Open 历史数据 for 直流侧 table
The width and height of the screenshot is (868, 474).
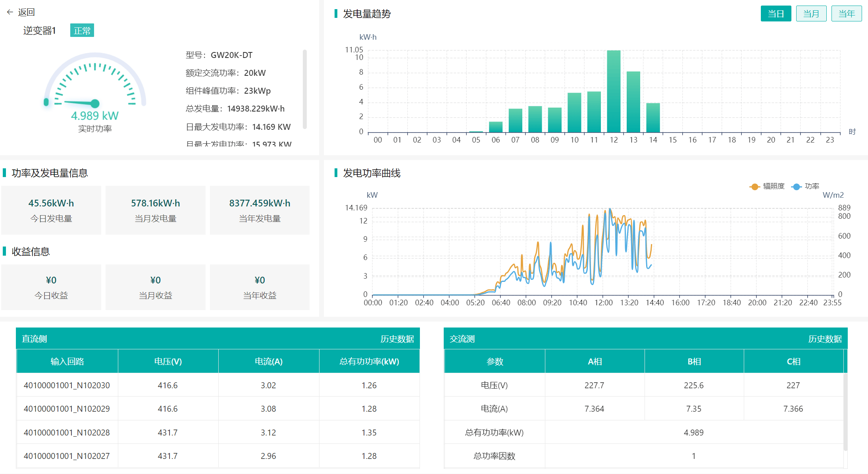point(397,339)
